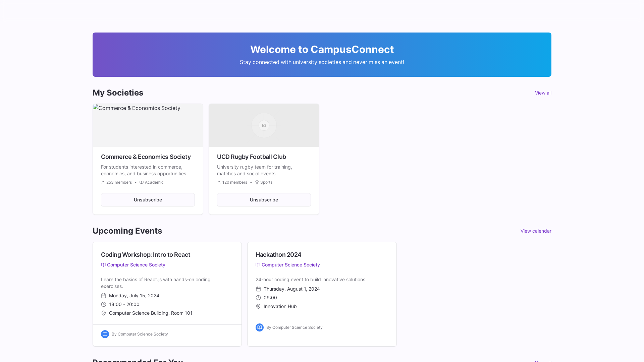The width and height of the screenshot is (644, 362).
Task: Unsubscribe from UCD Rugby Football Club
Action: [264, 200]
